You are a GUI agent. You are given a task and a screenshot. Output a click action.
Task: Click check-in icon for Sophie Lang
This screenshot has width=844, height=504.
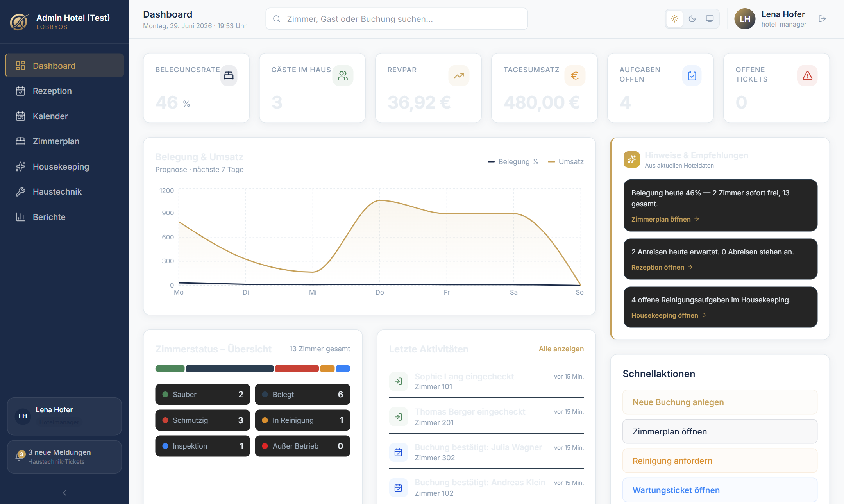398,381
